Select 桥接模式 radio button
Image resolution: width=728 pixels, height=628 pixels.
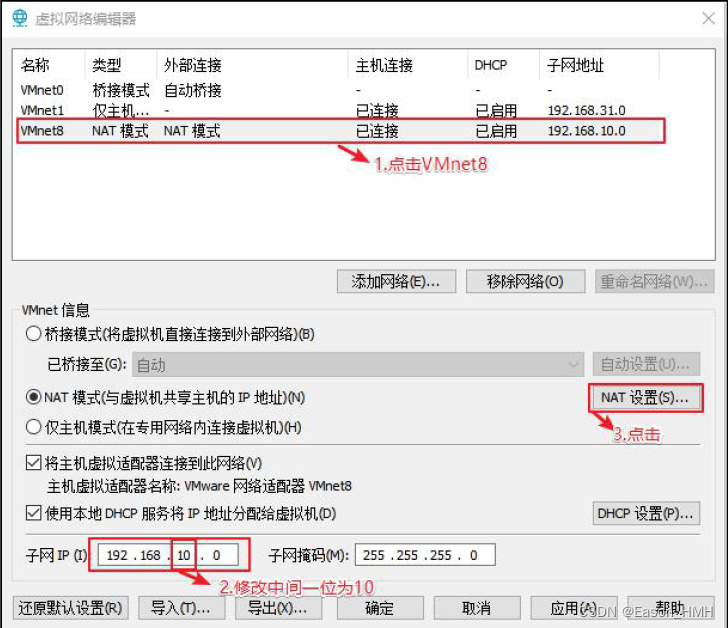(33, 334)
